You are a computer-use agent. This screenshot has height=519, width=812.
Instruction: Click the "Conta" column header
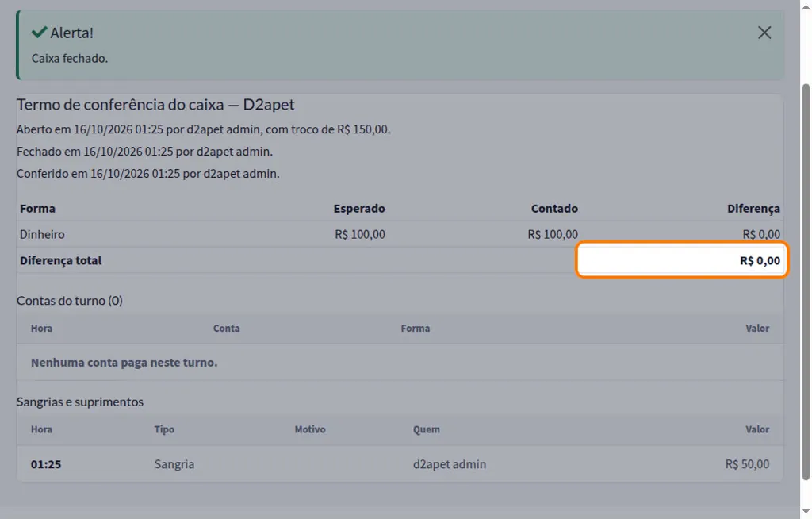(x=226, y=329)
